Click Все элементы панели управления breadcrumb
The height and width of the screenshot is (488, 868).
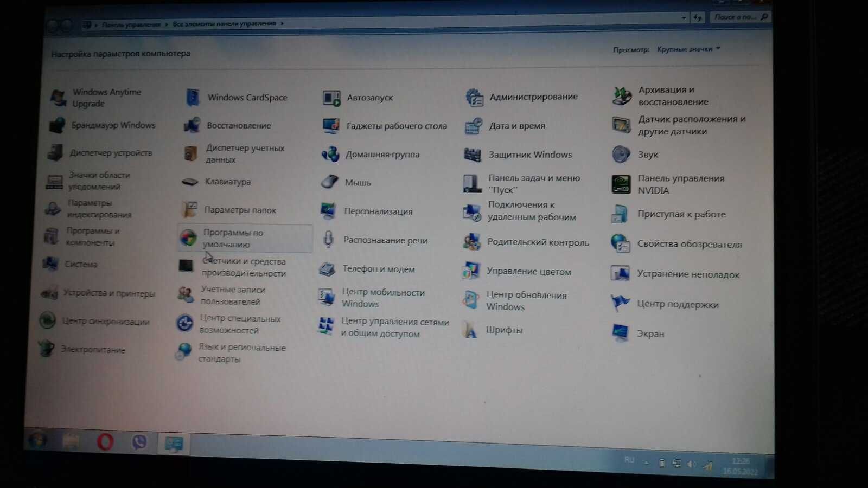pos(224,23)
